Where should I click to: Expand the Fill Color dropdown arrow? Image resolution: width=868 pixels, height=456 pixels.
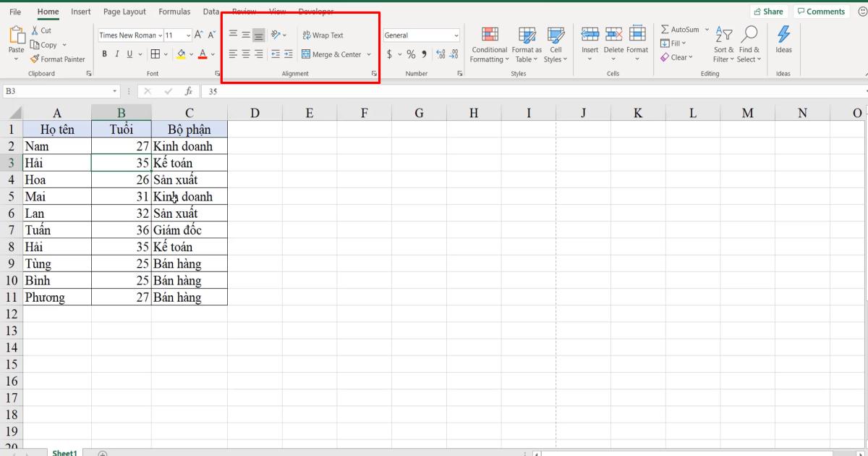coord(190,54)
